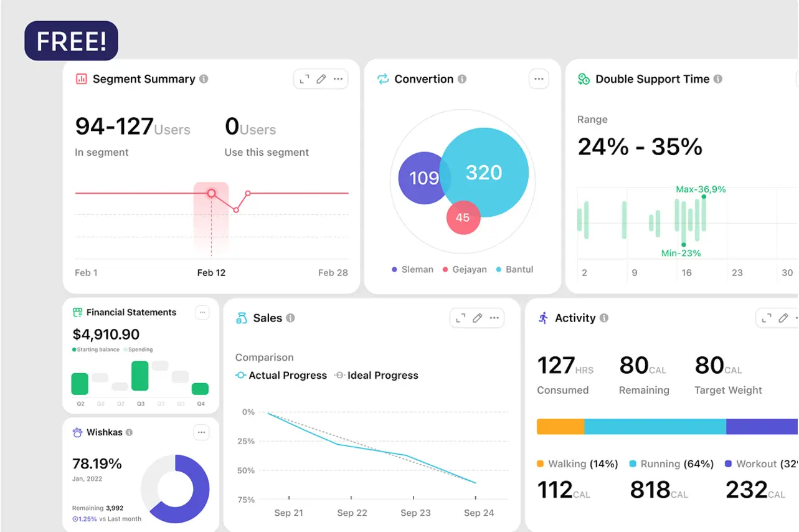Toggle the Spending legend item

[138, 349]
